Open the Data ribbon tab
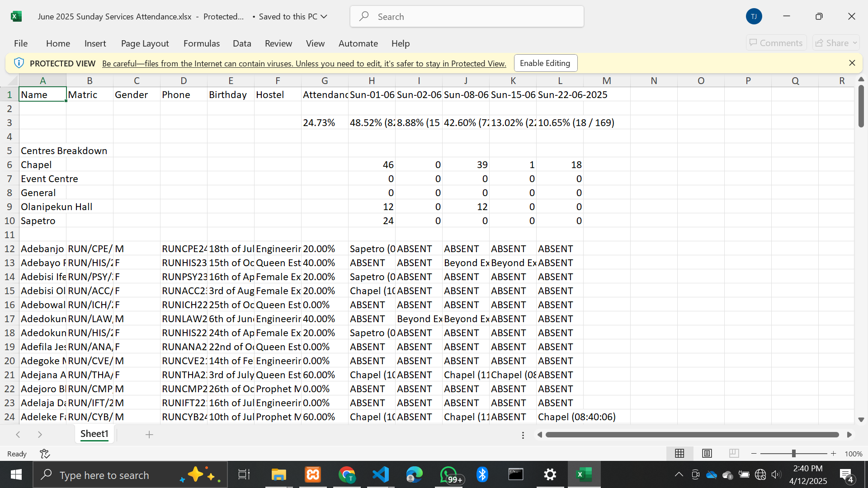 click(x=242, y=43)
